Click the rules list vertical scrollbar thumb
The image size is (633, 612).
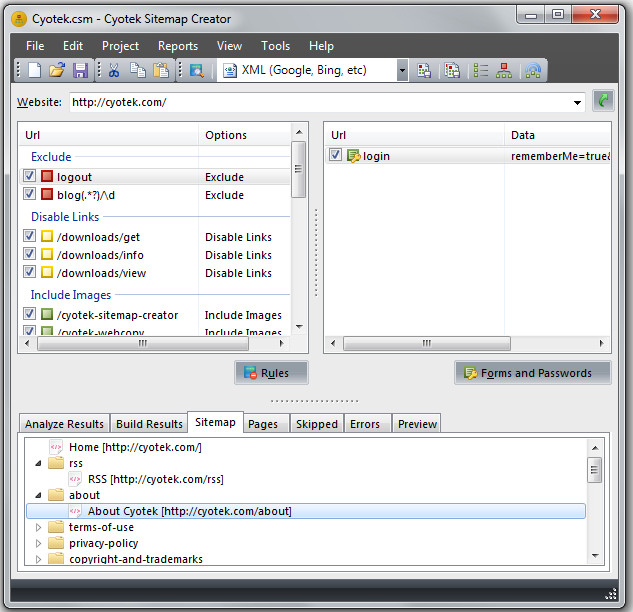(x=299, y=169)
